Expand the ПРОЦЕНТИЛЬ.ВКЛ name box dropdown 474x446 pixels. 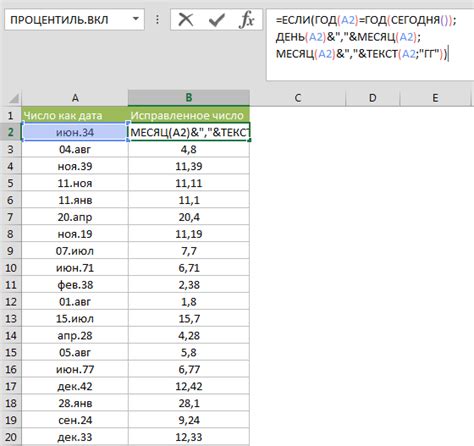click(x=136, y=19)
